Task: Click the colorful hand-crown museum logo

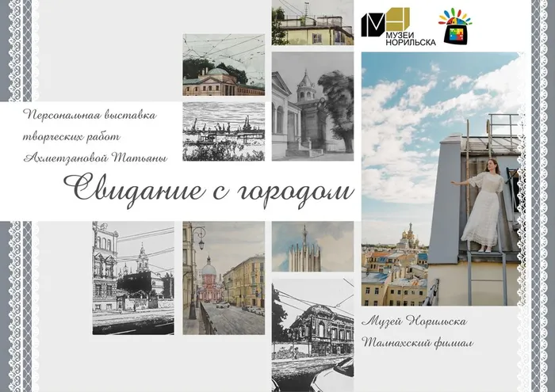Action: 455,27
